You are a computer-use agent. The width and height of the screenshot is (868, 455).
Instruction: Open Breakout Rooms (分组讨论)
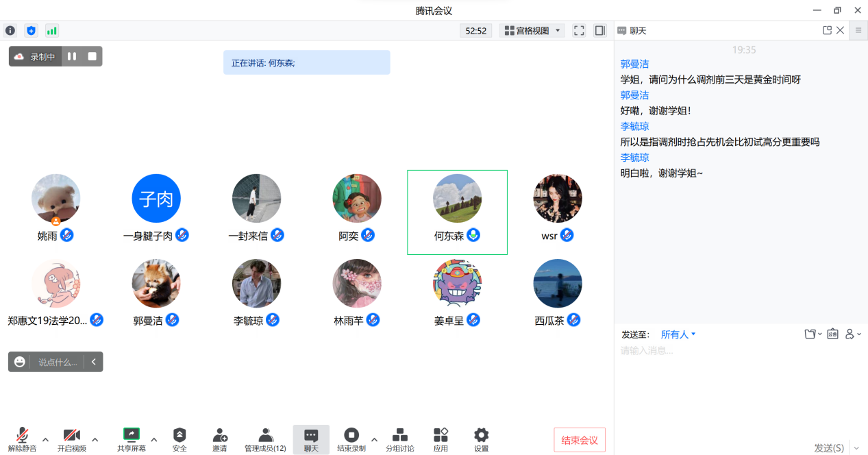[x=399, y=439]
